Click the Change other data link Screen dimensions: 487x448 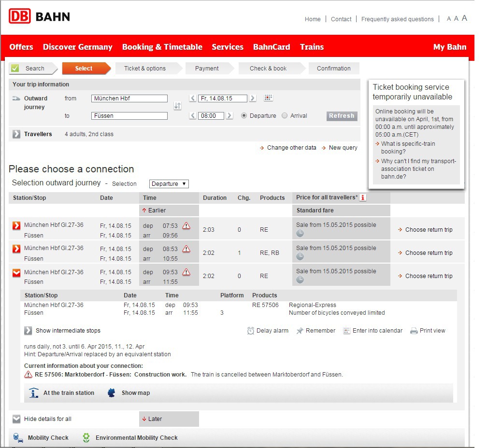(288, 148)
